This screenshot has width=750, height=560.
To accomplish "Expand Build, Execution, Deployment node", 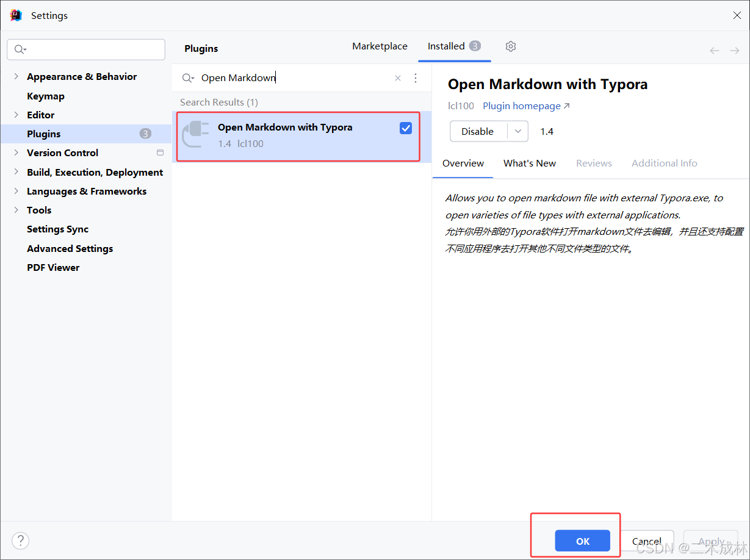I will [16, 172].
